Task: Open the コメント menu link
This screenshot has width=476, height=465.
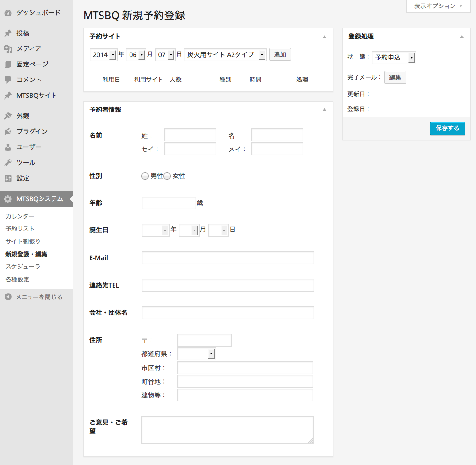Action: point(29,80)
